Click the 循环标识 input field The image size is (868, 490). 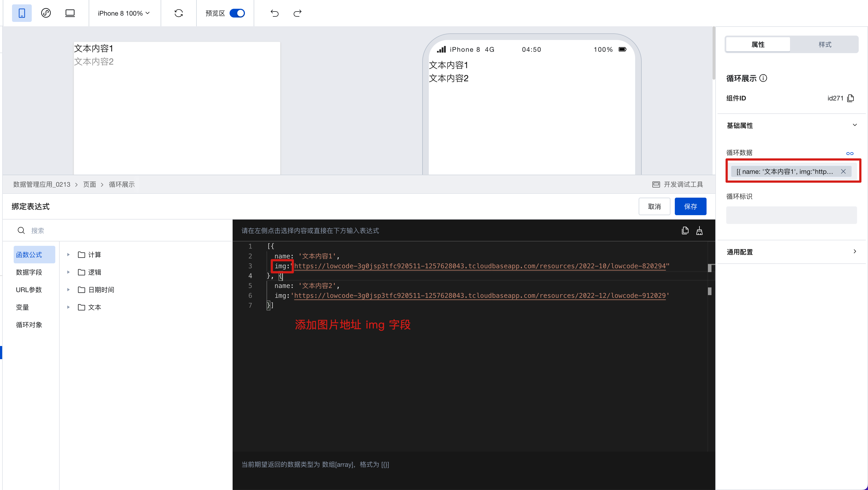coord(791,215)
